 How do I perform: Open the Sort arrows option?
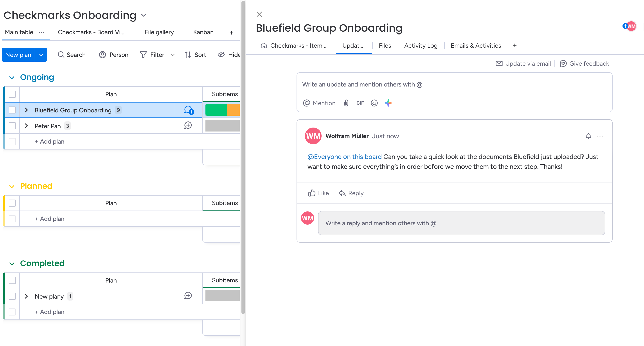coord(188,54)
